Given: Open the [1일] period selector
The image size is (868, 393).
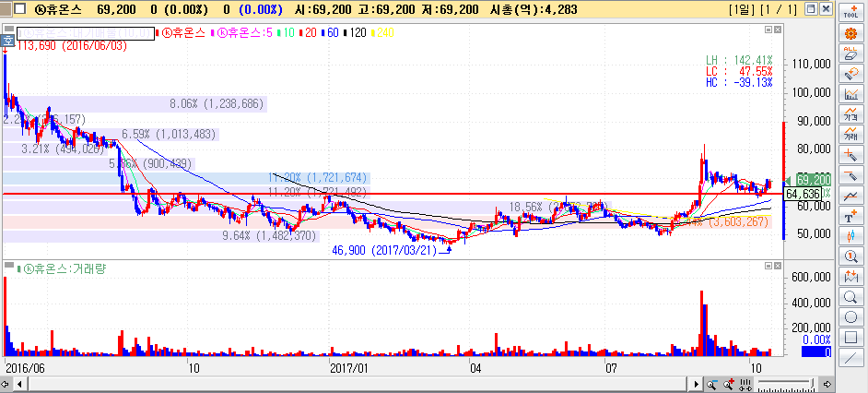Looking at the screenshot, I should 740,9.
